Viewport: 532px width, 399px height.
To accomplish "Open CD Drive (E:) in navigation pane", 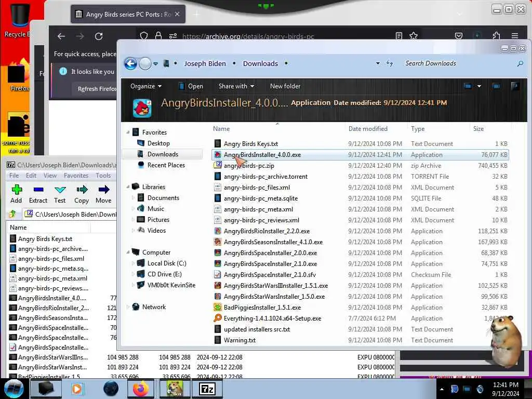I will point(164,274).
